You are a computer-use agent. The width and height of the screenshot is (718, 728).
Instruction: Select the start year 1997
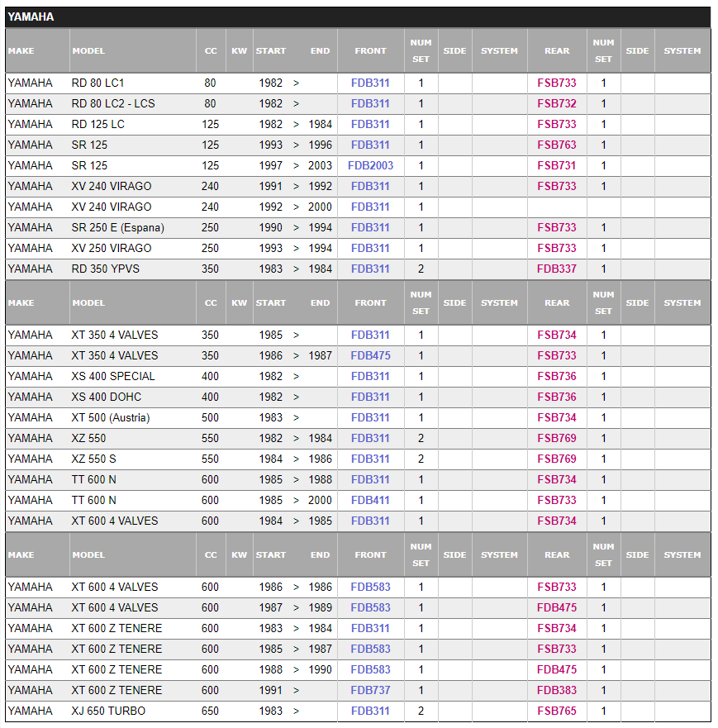[270, 166]
